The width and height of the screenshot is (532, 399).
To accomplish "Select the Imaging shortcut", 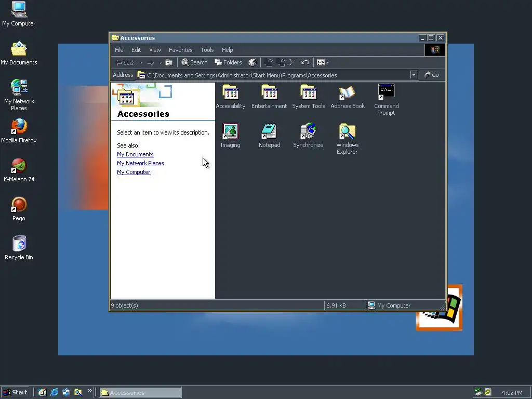I will coord(230,136).
